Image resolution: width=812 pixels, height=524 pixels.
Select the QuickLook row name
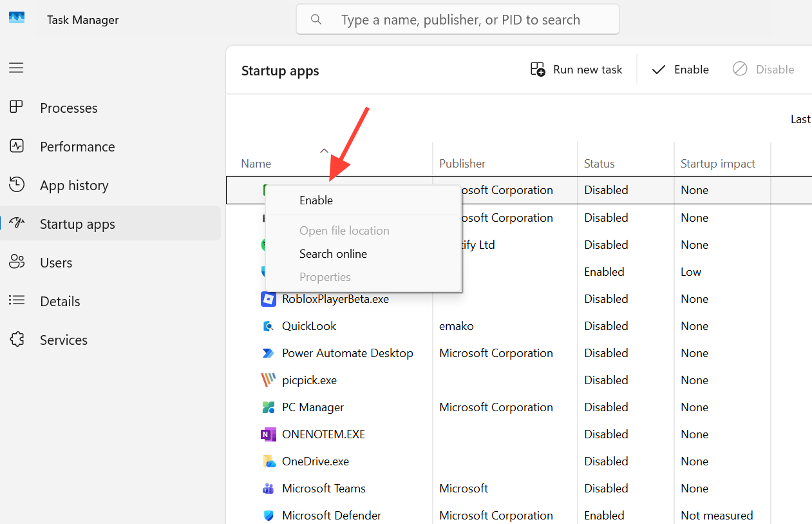[309, 326]
